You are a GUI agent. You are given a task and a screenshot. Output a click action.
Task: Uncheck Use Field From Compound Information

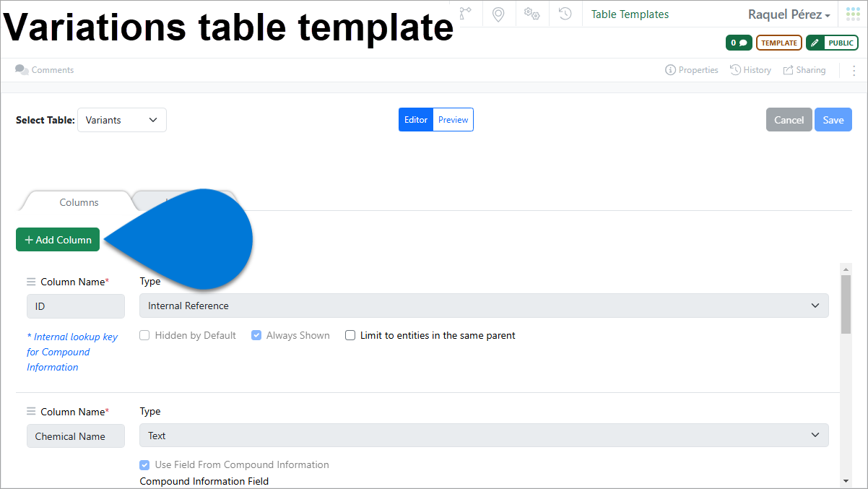(144, 464)
